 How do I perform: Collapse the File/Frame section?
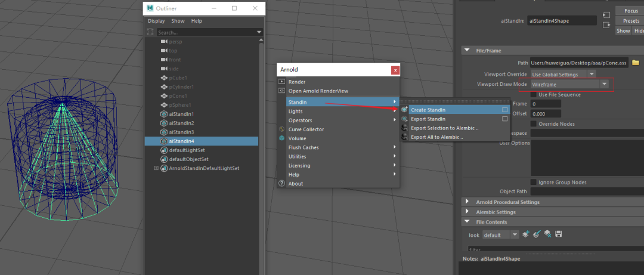tap(466, 51)
